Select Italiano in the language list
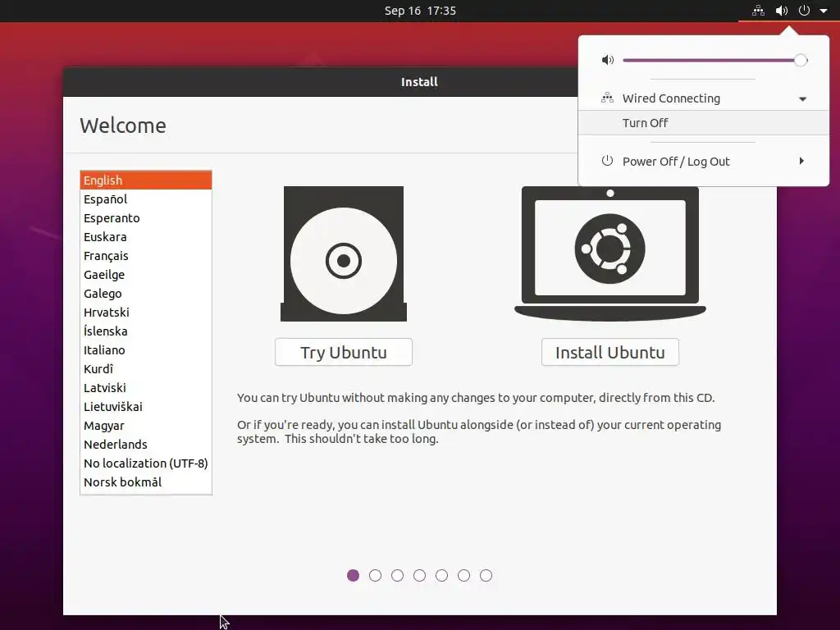This screenshot has height=630, width=840. [146, 349]
